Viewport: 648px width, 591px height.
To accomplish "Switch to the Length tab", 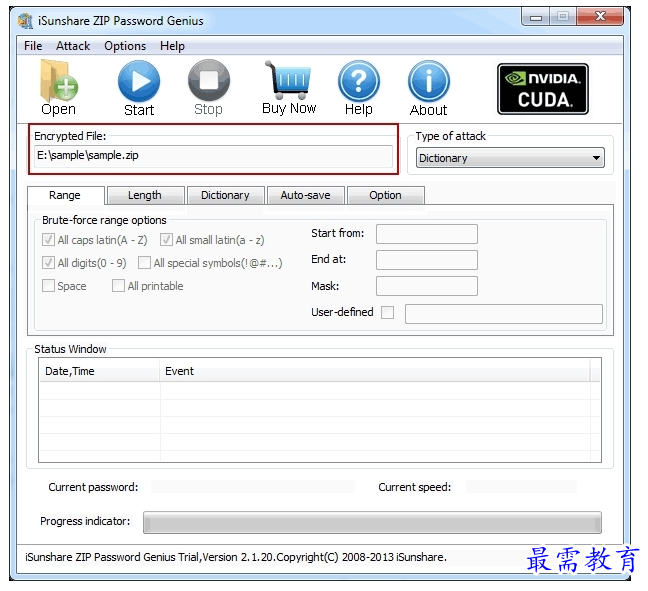I will 145,195.
